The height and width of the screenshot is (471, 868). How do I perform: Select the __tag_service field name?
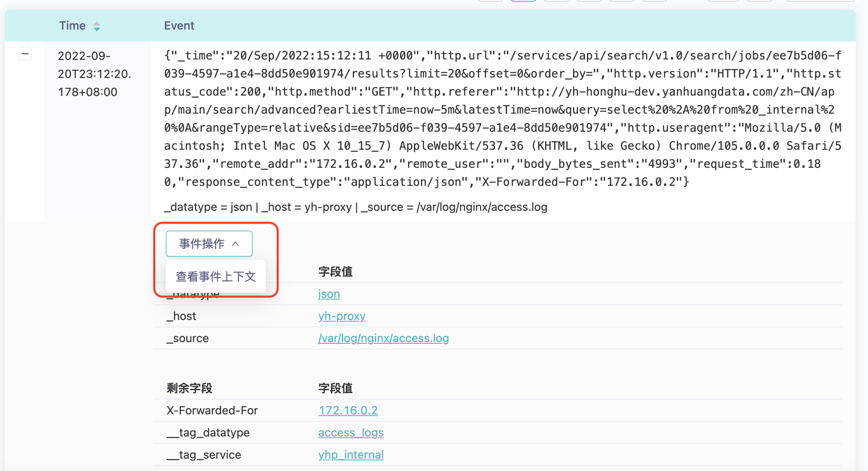[x=204, y=455]
